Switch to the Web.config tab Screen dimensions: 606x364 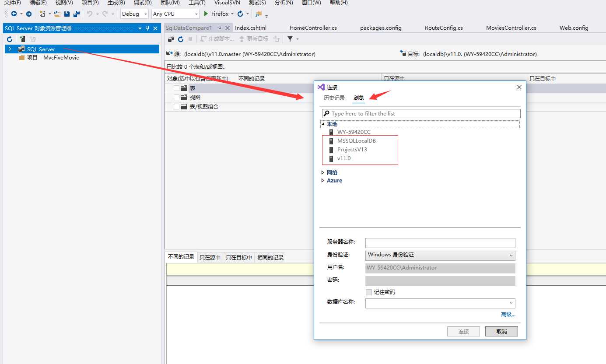tap(574, 28)
